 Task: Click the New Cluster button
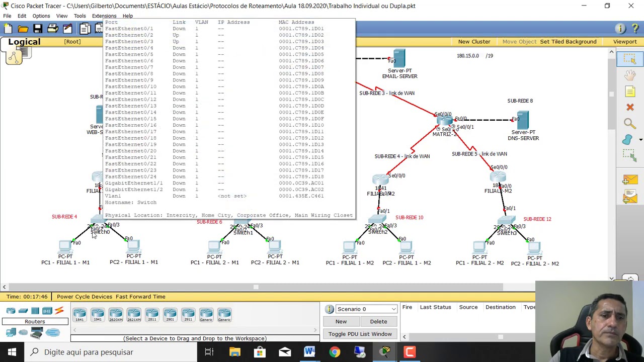474,42
